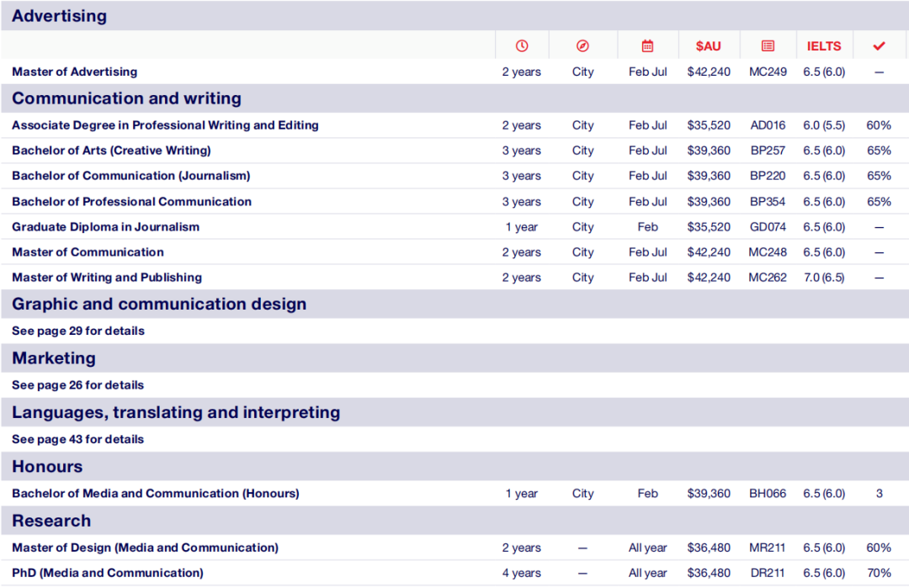Click the $AU fee column header

(x=709, y=46)
